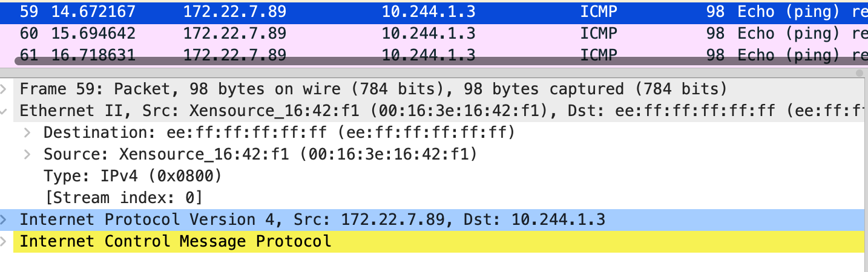Expand the Internet Protocol Version 4 arrow

pyautogui.click(x=4, y=219)
